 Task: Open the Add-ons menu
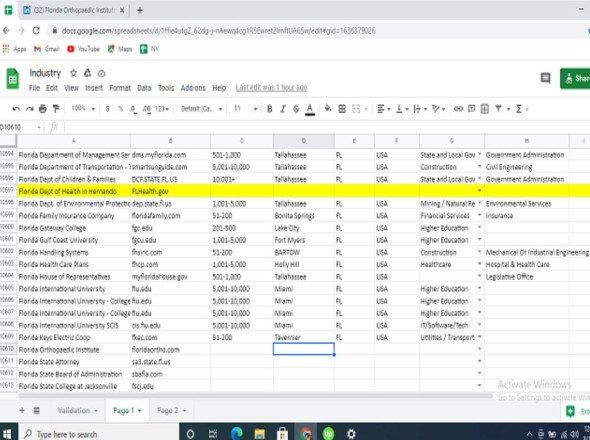pyautogui.click(x=193, y=88)
